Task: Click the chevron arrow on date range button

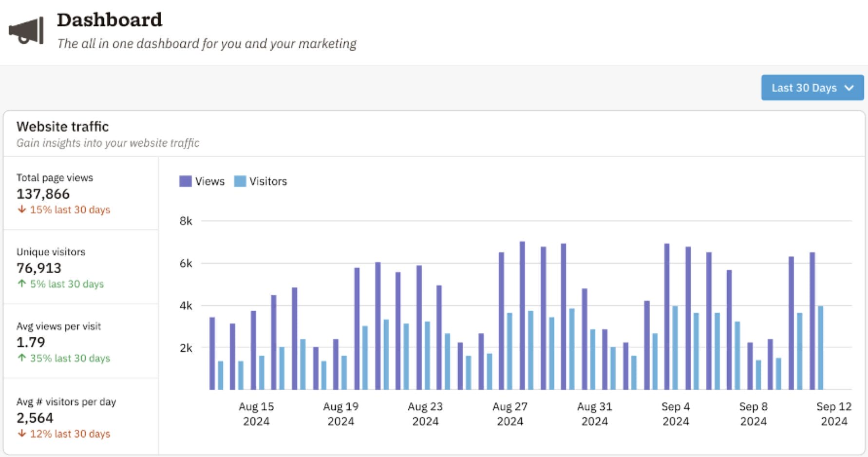Action: [849, 88]
